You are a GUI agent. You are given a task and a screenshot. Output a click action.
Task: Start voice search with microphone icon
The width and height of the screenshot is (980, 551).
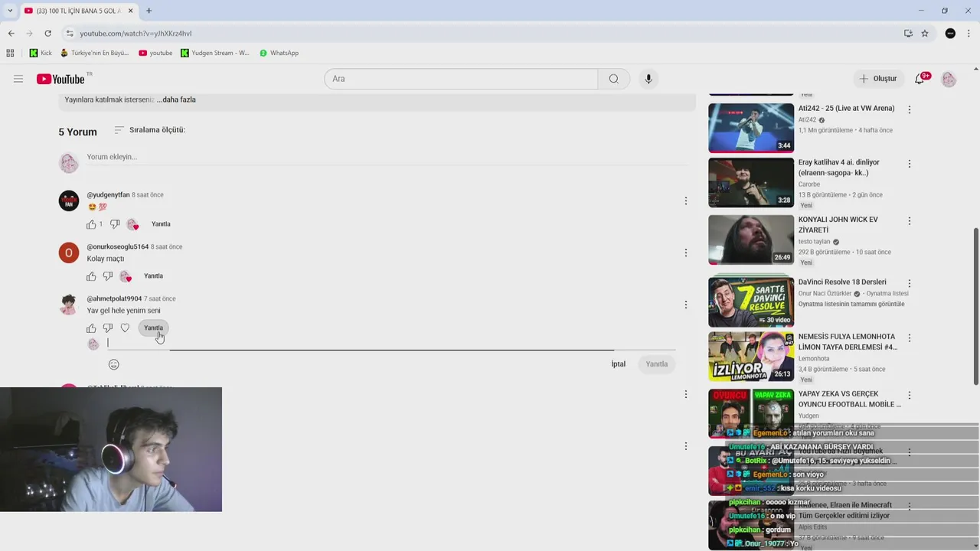[x=648, y=79]
